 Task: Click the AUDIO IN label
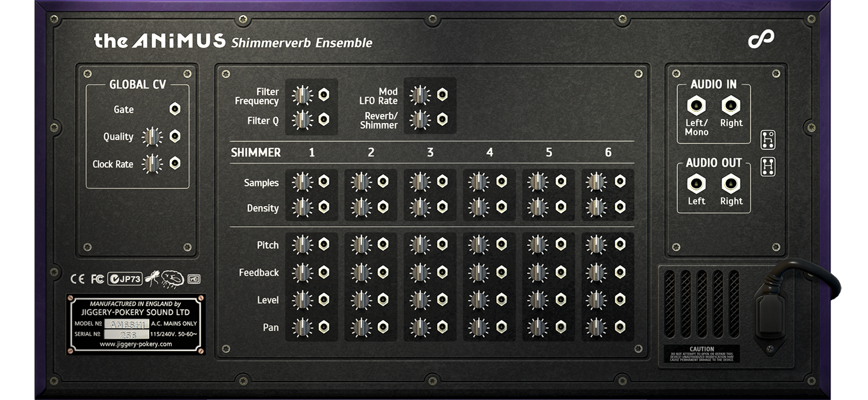(x=713, y=84)
